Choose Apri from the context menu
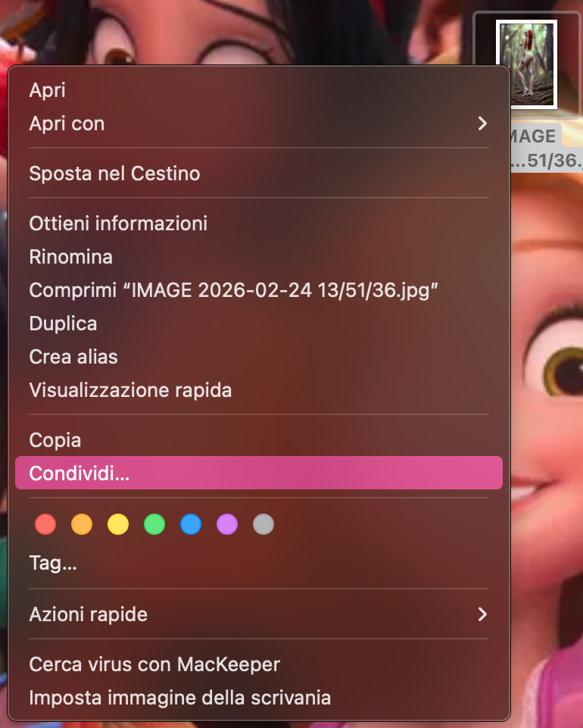 (258, 90)
